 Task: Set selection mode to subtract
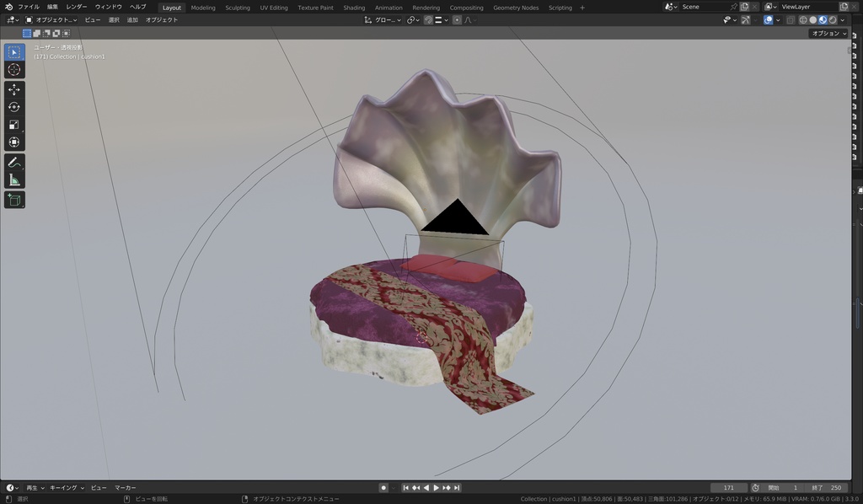tap(46, 34)
